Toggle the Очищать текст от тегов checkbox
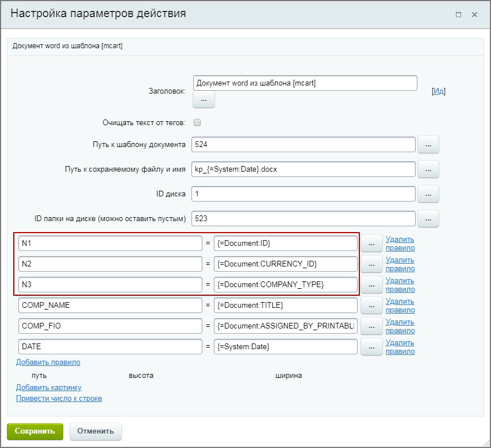This screenshot has height=448, width=491. click(x=197, y=122)
